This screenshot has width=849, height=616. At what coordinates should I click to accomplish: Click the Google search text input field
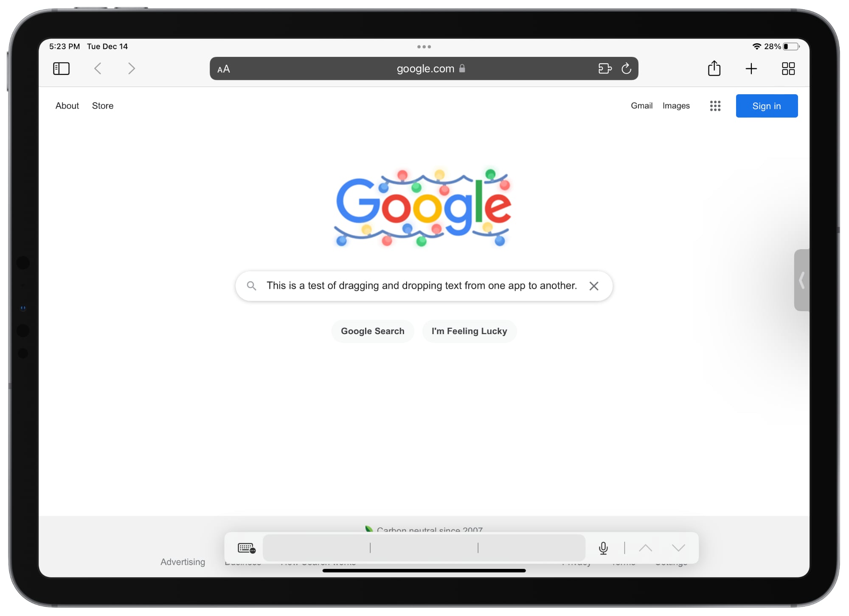(x=424, y=286)
